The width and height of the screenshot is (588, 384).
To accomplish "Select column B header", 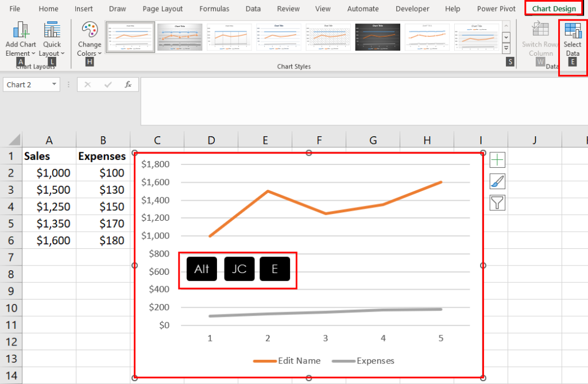I will pos(103,140).
